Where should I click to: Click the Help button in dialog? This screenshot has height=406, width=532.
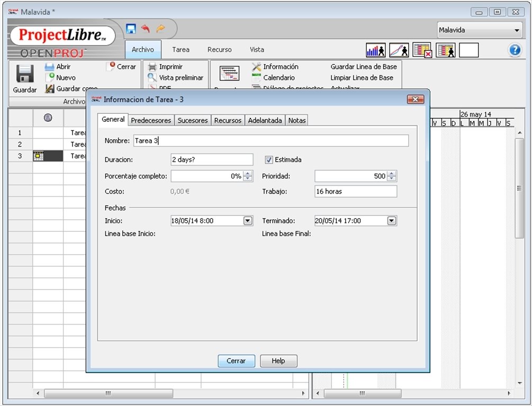click(x=278, y=361)
